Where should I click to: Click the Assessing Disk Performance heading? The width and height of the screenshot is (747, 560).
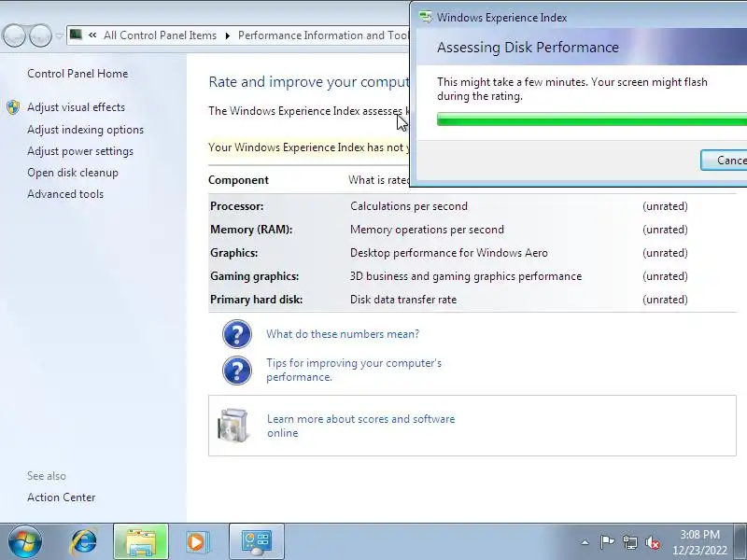pos(528,48)
